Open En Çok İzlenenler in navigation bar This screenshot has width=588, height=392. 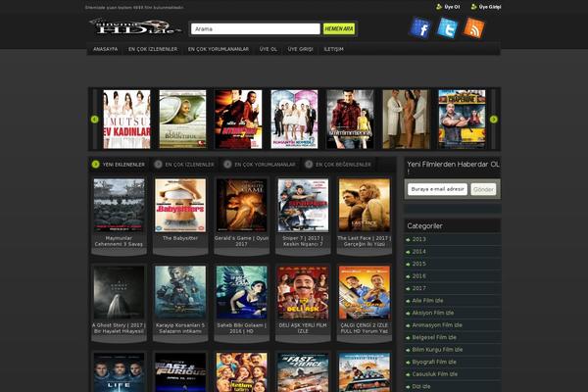click(x=153, y=49)
